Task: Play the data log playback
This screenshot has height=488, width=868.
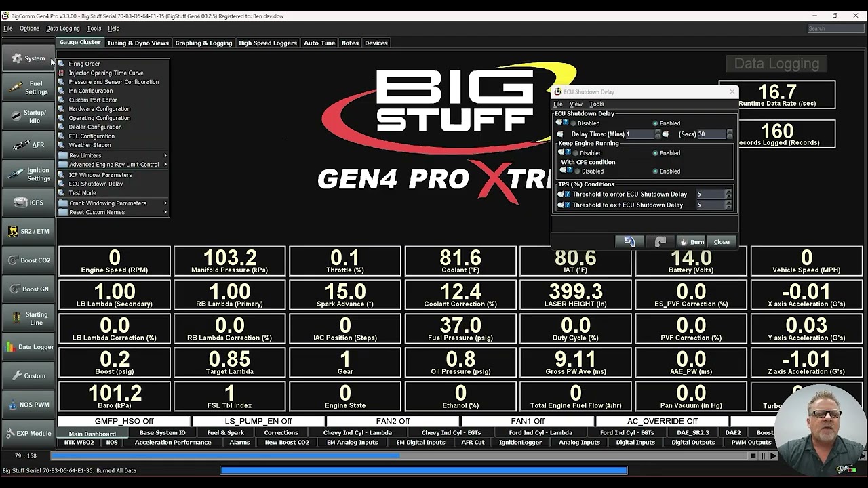Action: pos(774,456)
